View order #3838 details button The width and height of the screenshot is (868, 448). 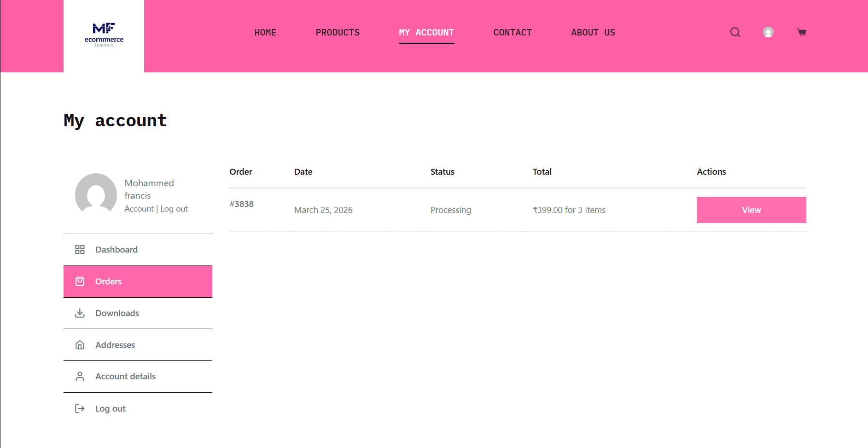[751, 210]
